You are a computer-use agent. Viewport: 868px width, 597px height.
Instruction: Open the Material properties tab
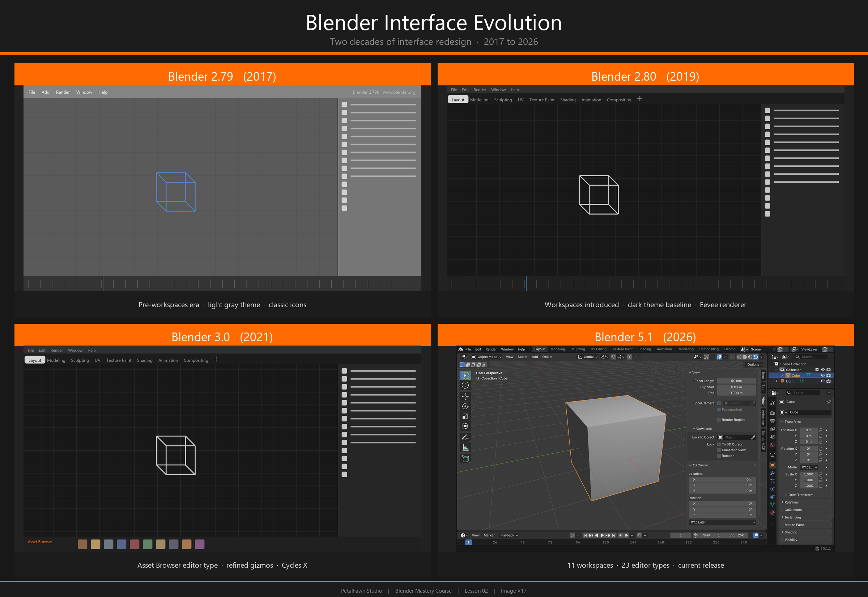click(773, 512)
